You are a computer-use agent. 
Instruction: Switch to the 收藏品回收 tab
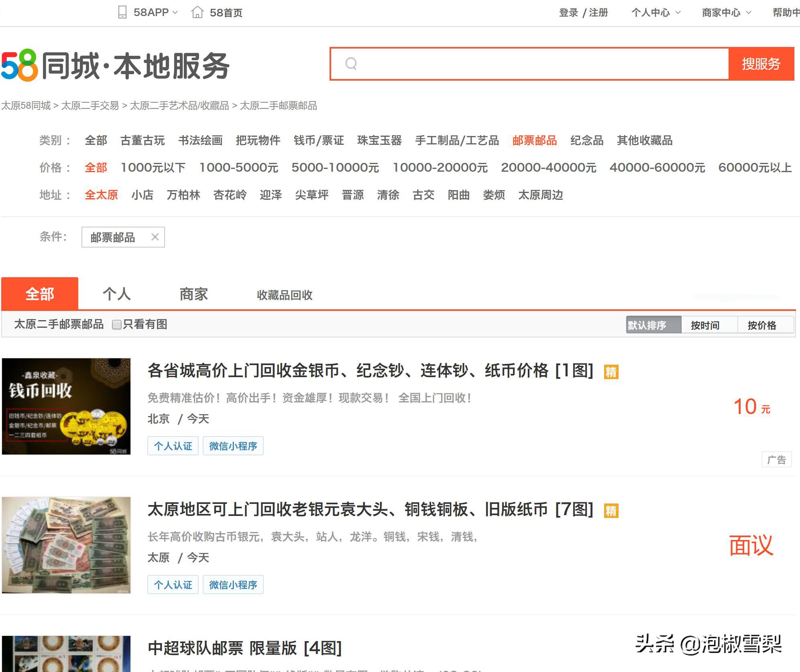point(286,296)
